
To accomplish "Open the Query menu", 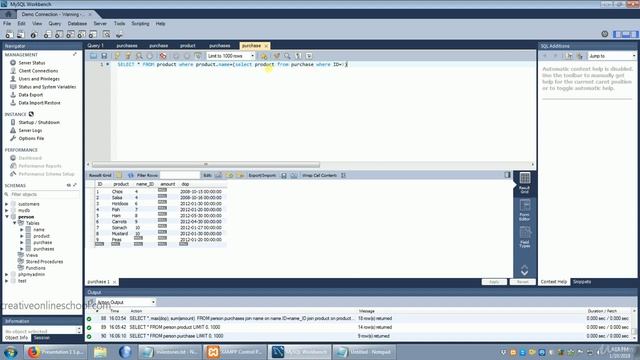I will [55, 24].
